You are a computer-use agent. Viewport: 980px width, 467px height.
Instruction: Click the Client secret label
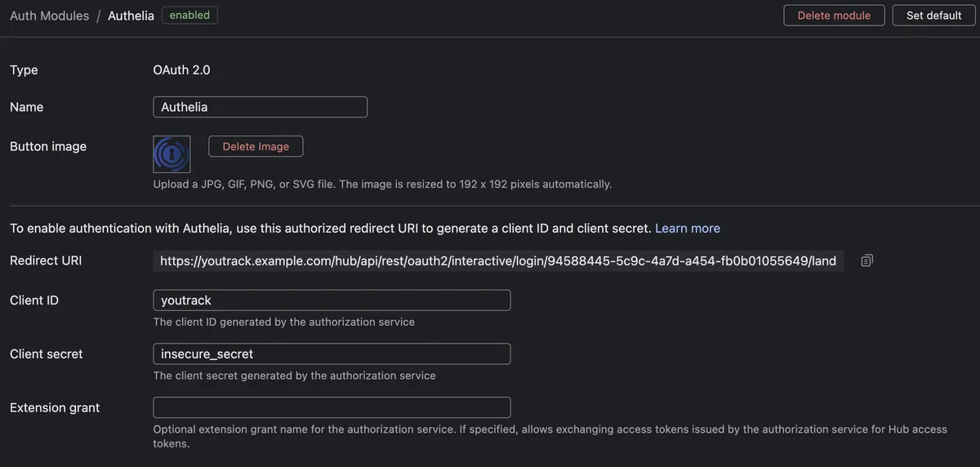pyautogui.click(x=47, y=354)
